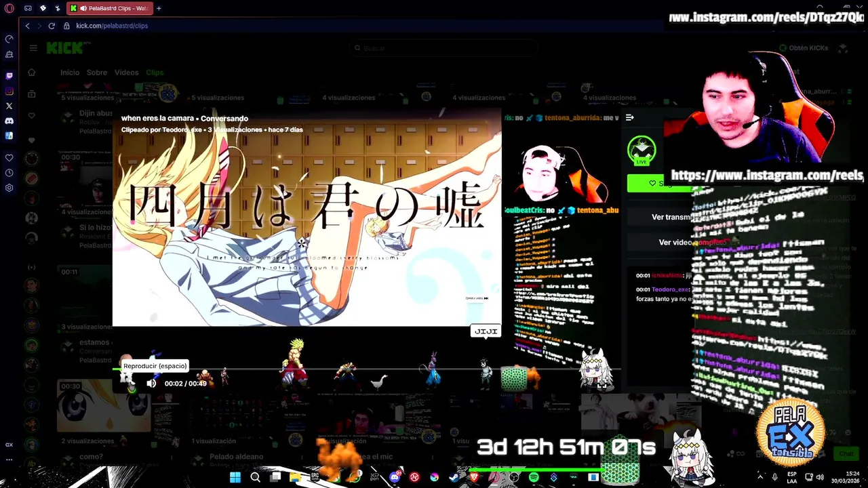Screen dimensions: 868x488
Task: Mute the clip using speaker icon
Action: tap(151, 384)
